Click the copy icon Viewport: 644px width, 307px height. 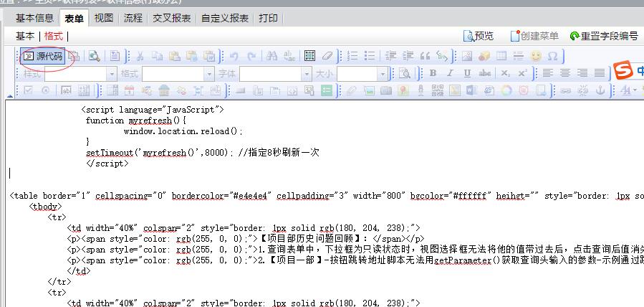tap(158, 56)
